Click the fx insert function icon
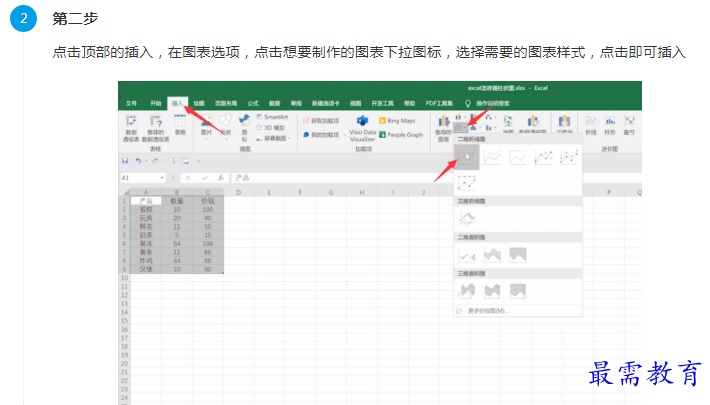Screen dimensions: 710x405 pos(221,178)
